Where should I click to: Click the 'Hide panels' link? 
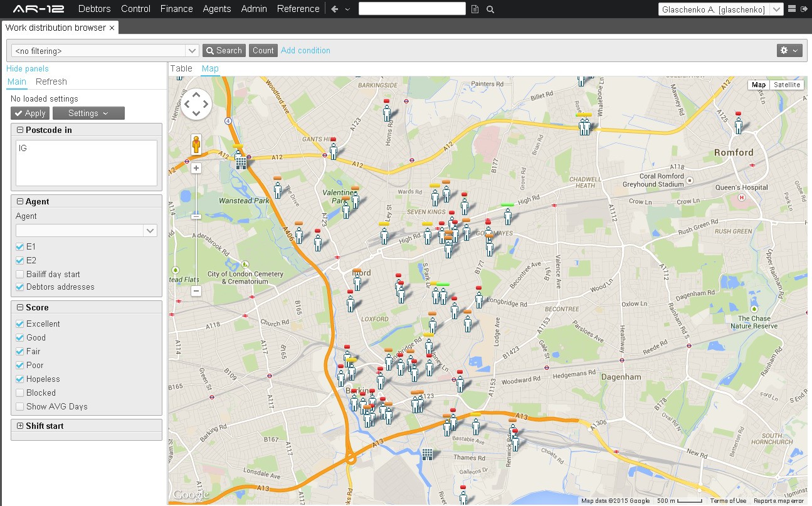pos(28,69)
